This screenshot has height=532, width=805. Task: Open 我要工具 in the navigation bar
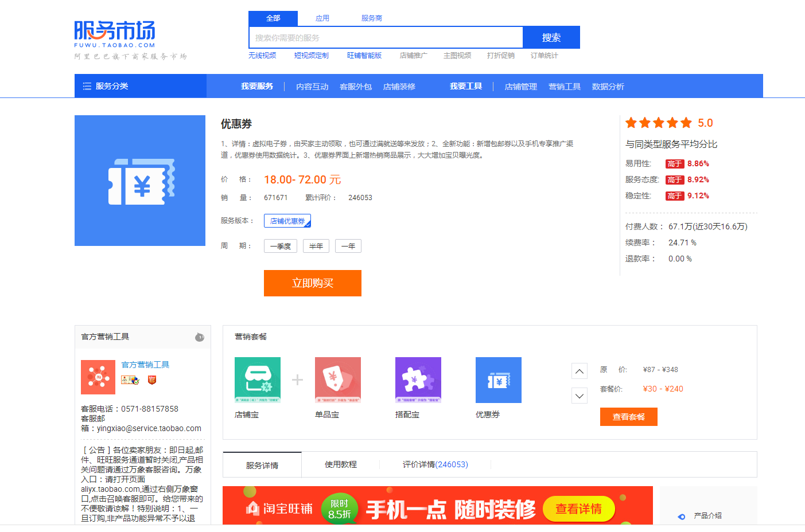click(466, 86)
